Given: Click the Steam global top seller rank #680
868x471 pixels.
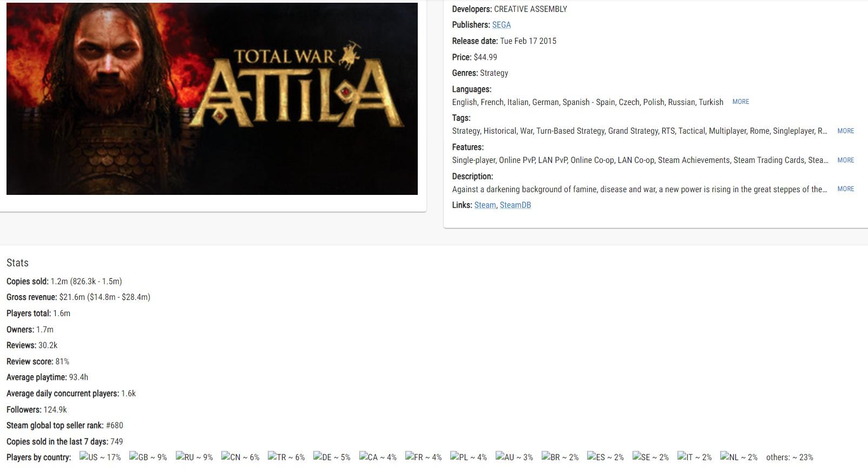Looking at the screenshot, I should tap(65, 426).
